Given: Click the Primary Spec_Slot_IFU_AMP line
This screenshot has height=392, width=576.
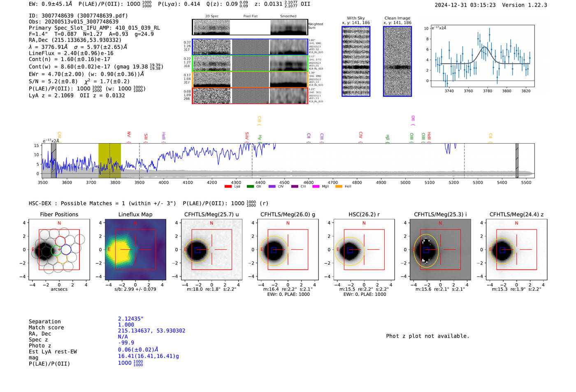Looking at the screenshot, I should coord(94,28).
